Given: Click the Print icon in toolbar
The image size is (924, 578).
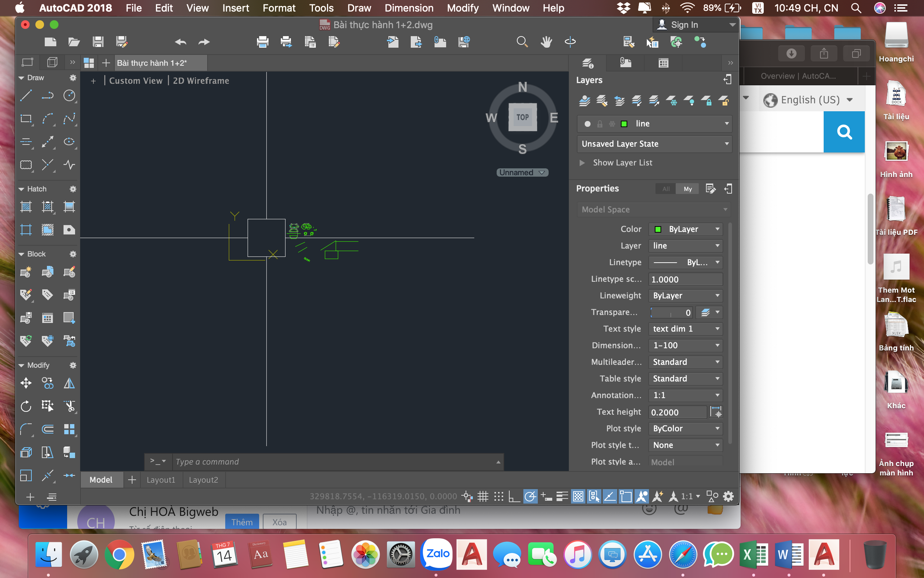Looking at the screenshot, I should coord(263,42).
